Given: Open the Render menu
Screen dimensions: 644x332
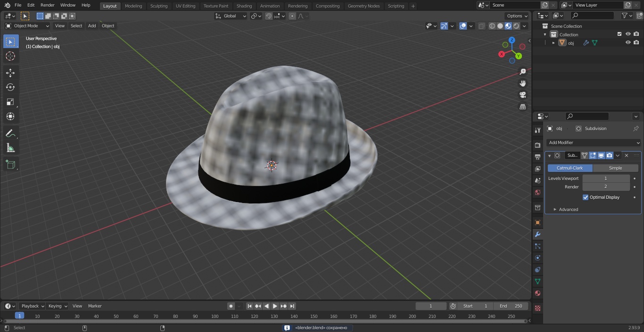Looking at the screenshot, I should (47, 5).
